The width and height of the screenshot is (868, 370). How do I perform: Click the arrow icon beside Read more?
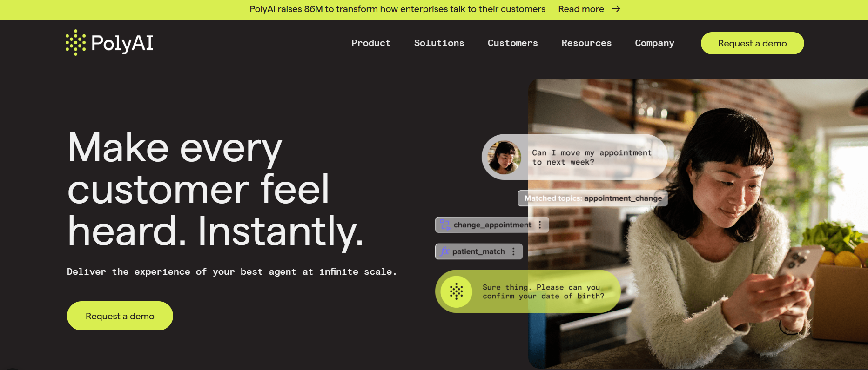616,9
